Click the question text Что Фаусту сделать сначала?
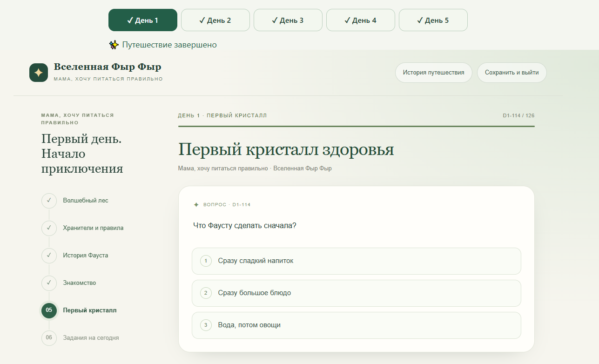Viewport: 599px width, 364px height. [245, 226]
